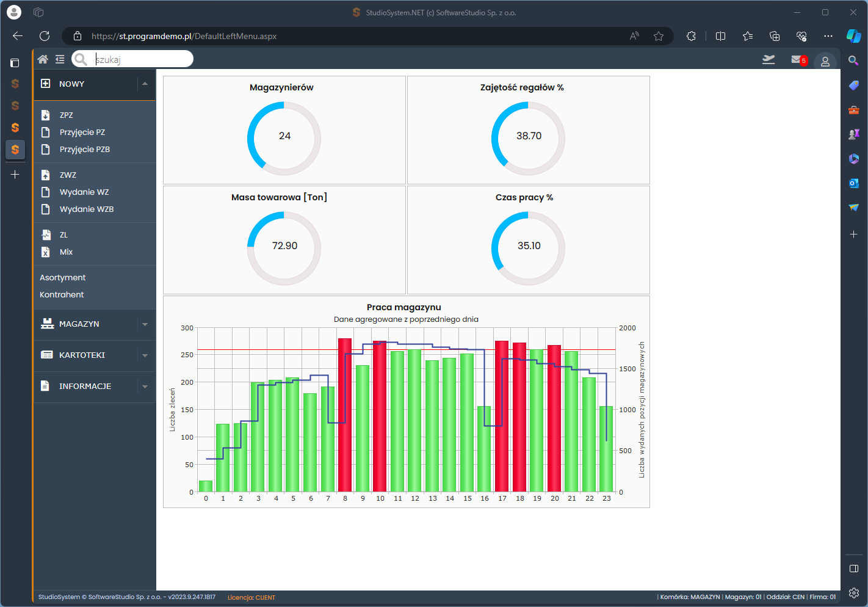The width and height of the screenshot is (868, 607).
Task: Open browser extensions puzzle icon
Action: pos(691,36)
